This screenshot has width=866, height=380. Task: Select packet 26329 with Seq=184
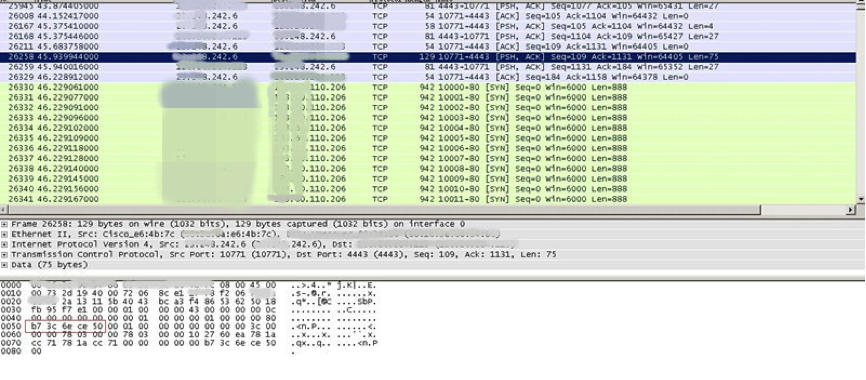tap(428, 77)
